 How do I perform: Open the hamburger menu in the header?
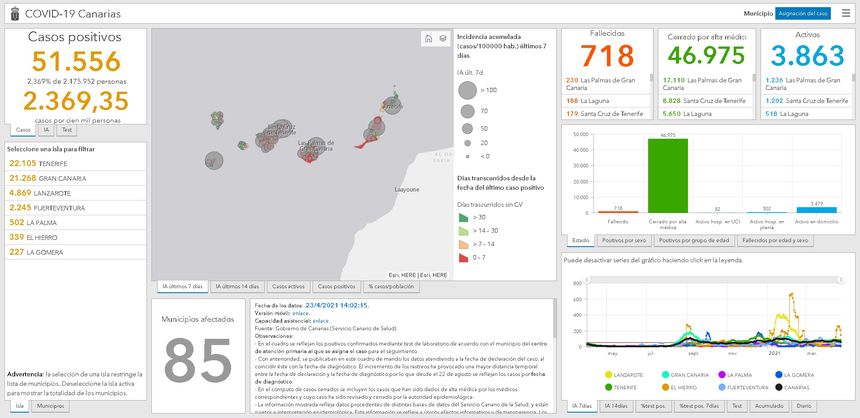coord(847,13)
